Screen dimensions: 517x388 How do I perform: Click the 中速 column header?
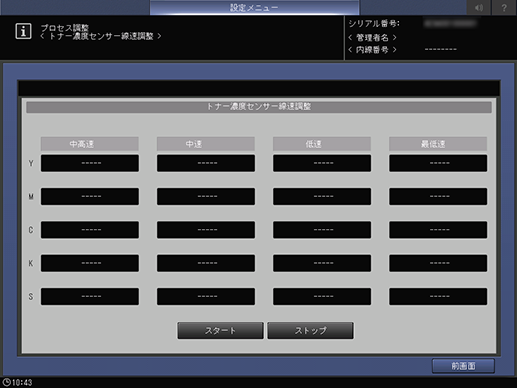(206, 144)
